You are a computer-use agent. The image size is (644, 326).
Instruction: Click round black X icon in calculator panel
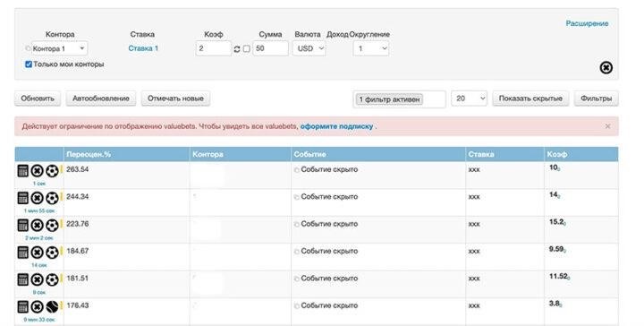pos(606,68)
